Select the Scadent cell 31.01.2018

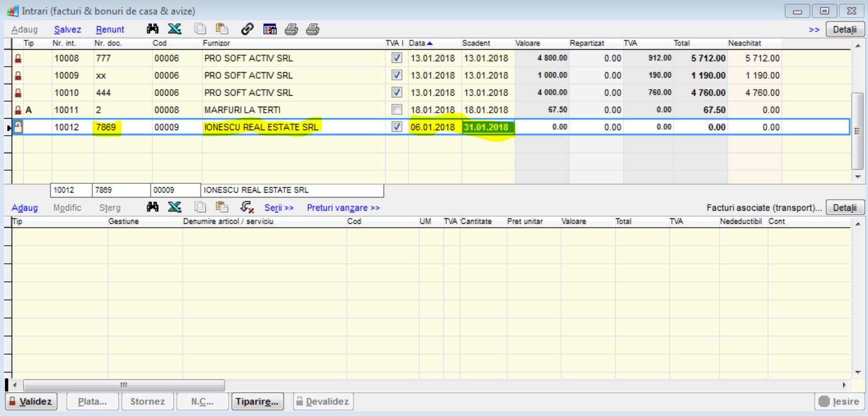point(488,127)
